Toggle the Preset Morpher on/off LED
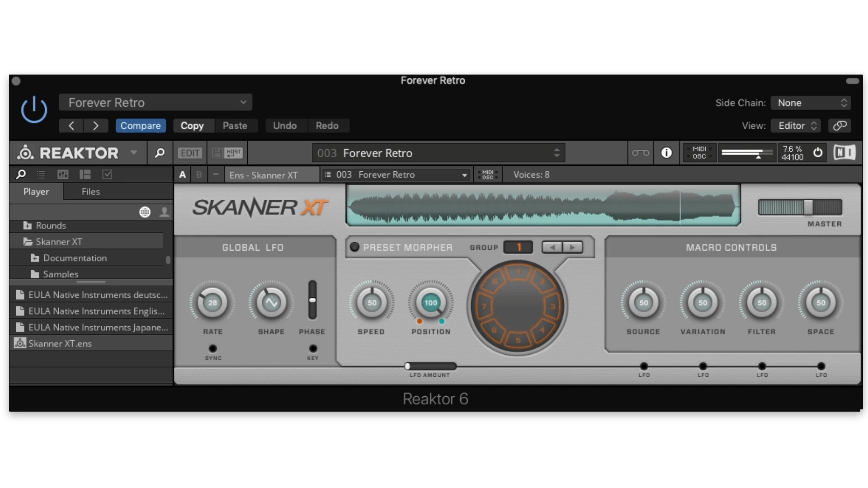The image size is (868, 488). pos(354,247)
